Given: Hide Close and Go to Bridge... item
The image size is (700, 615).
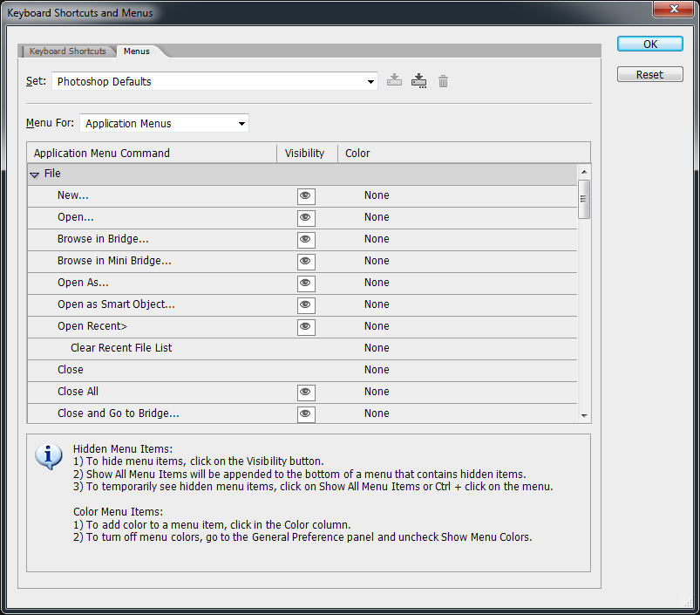Looking at the screenshot, I should 306,414.
